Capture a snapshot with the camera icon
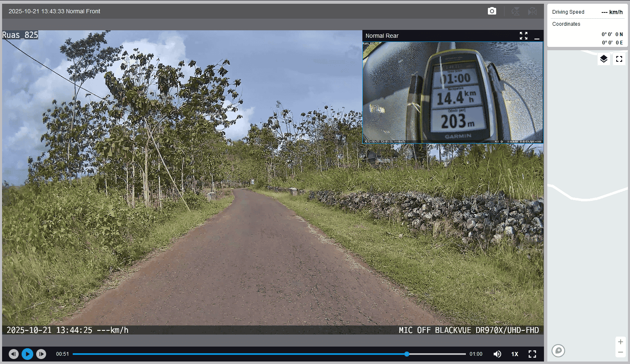 tap(492, 11)
